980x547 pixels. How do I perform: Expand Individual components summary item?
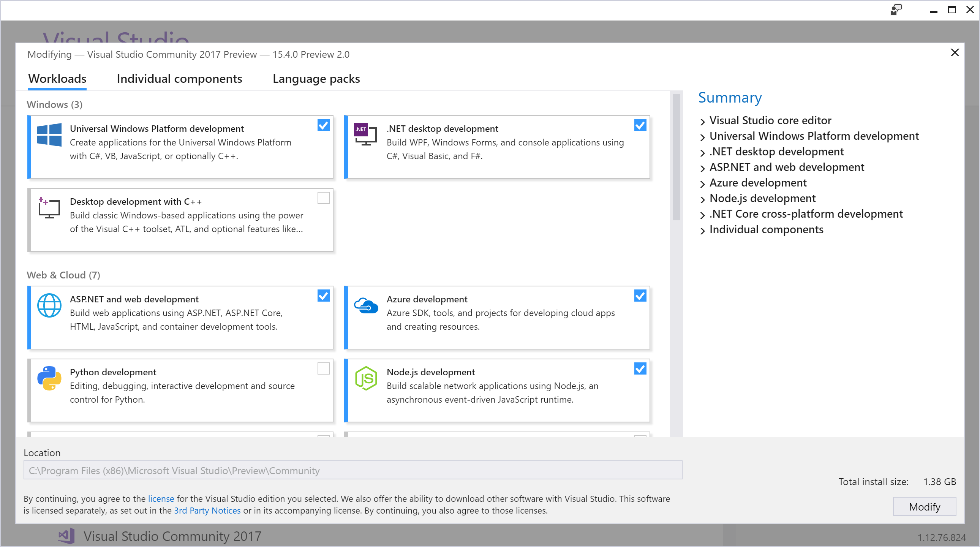coord(702,231)
